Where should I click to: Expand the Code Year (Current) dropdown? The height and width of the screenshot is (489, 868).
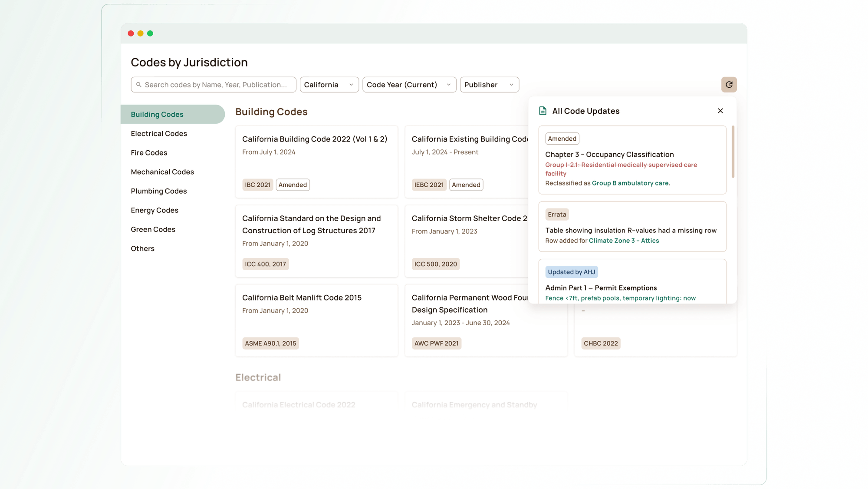point(408,84)
